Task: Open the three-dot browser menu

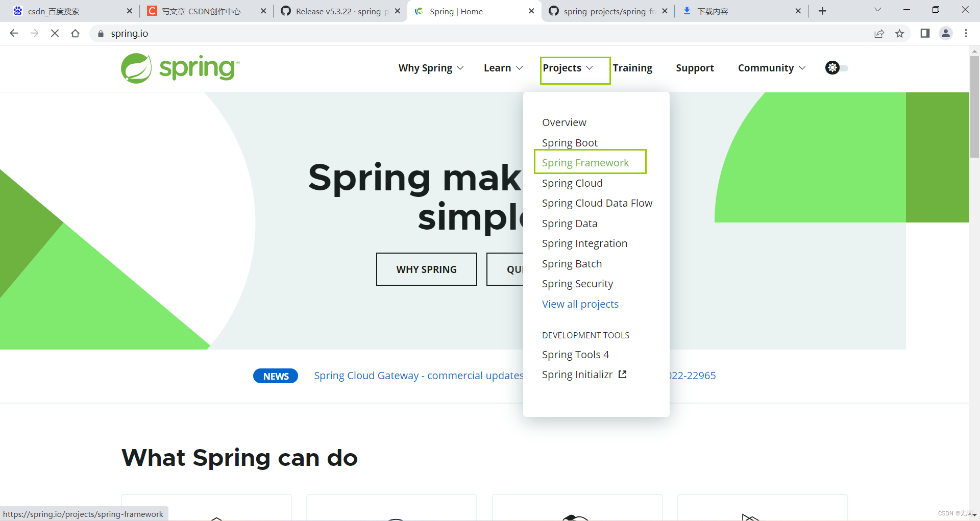Action: [966, 33]
